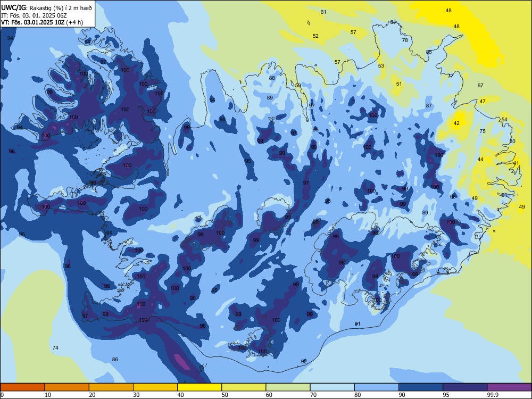Click the dark orange 0–10 legend swatch
This screenshot has width=532, height=399.
[x=22, y=387]
